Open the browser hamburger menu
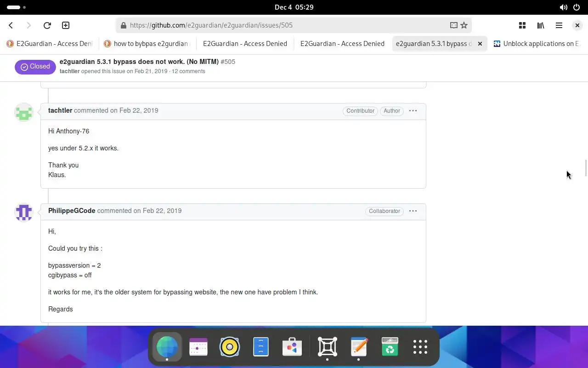 (559, 25)
